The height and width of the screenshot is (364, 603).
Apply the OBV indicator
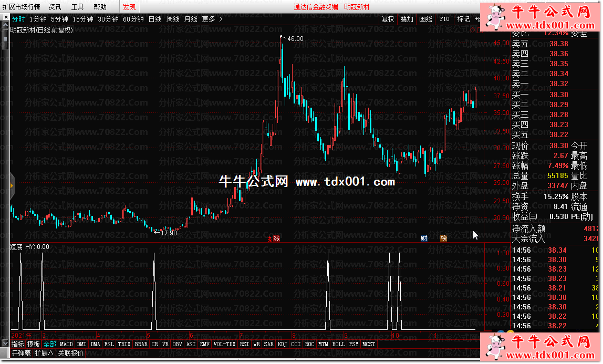coord(178,344)
